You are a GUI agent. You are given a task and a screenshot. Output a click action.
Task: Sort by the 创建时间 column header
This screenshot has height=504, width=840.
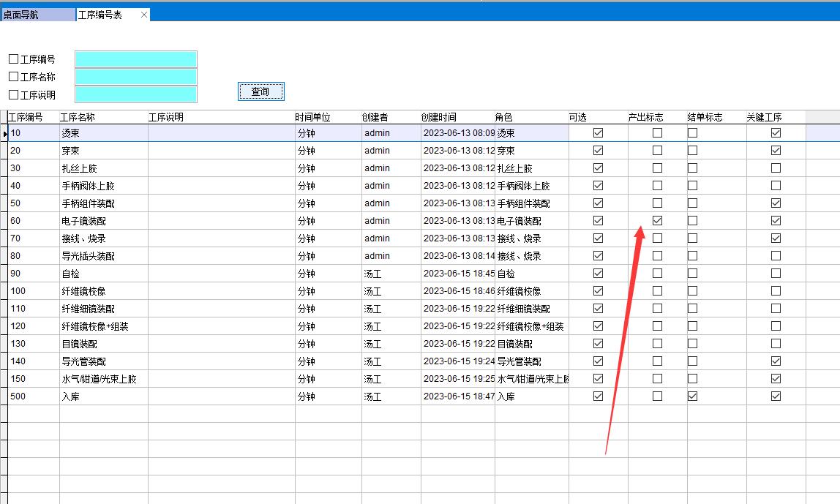coord(439,117)
